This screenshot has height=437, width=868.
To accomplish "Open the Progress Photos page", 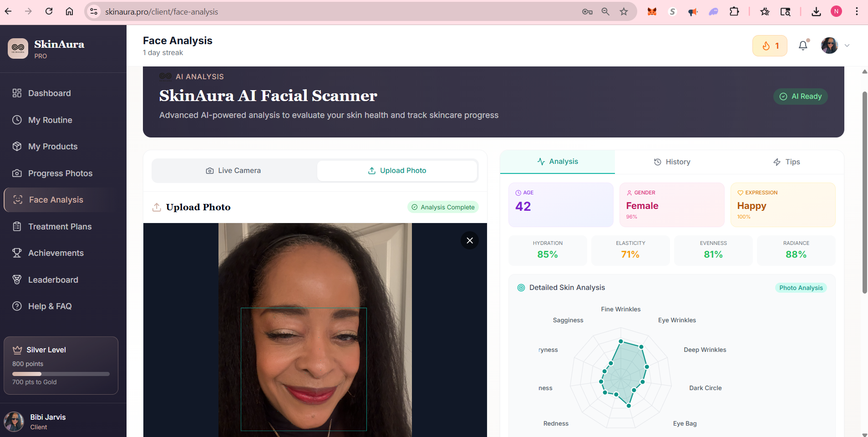I will 60,173.
